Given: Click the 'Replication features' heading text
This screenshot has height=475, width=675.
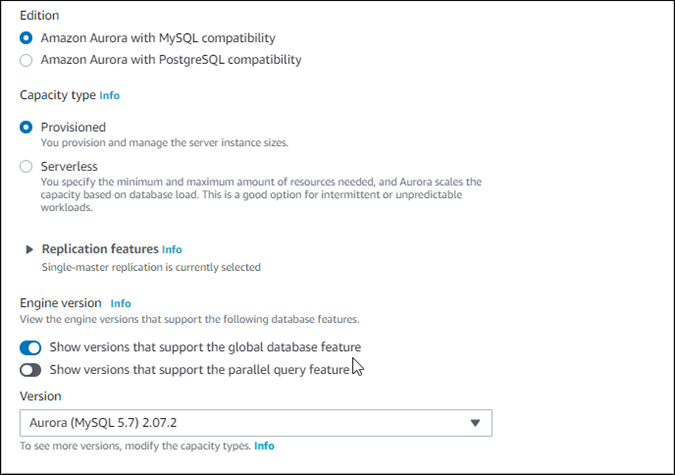Looking at the screenshot, I should click(100, 249).
